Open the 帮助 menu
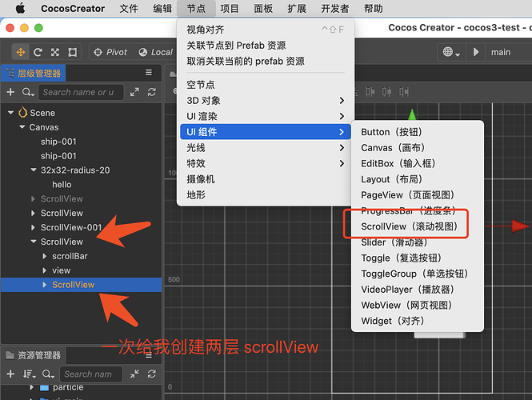532x400 pixels. [374, 9]
